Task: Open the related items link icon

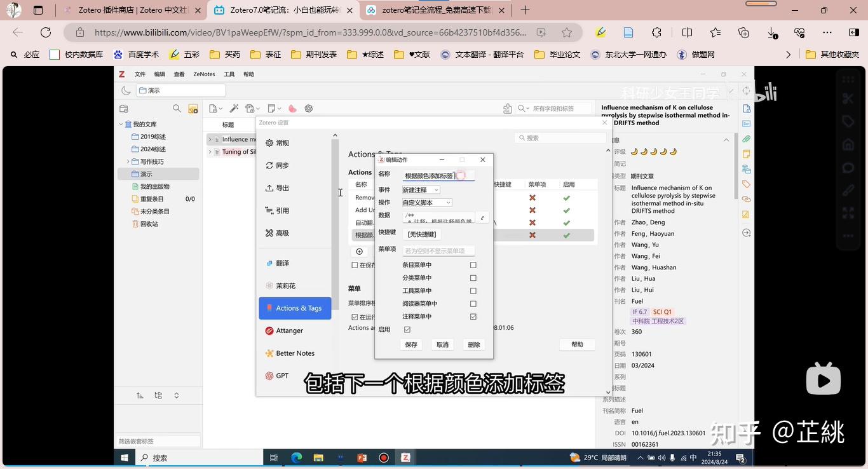Action: tap(747, 200)
